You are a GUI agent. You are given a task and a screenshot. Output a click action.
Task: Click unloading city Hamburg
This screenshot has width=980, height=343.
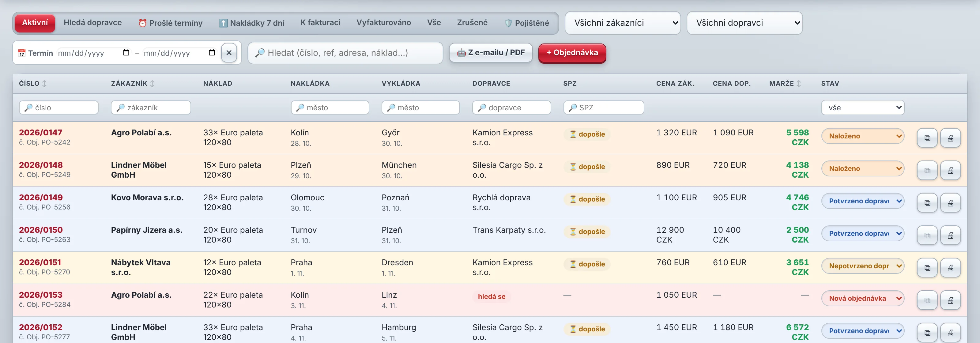tap(399, 327)
